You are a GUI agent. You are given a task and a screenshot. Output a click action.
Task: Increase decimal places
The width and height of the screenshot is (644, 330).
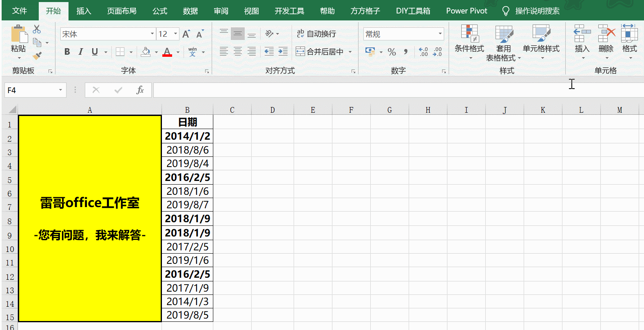pyautogui.click(x=424, y=52)
